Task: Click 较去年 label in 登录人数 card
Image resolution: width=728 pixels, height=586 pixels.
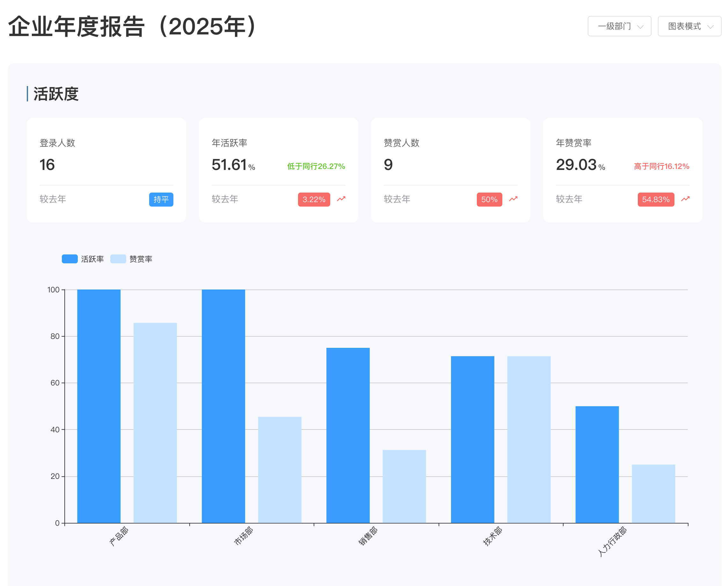Action: tap(53, 199)
